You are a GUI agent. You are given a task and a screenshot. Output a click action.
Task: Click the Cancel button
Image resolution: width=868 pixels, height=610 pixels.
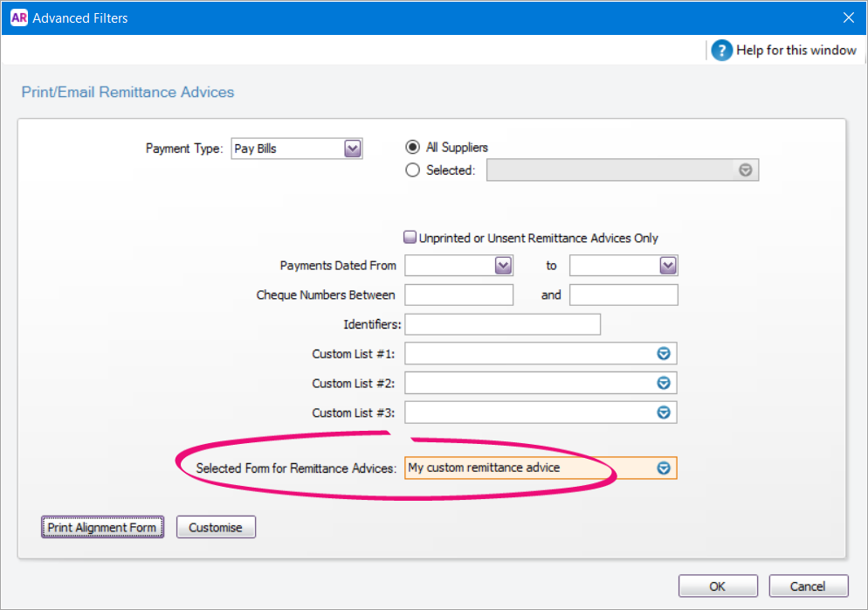click(809, 586)
